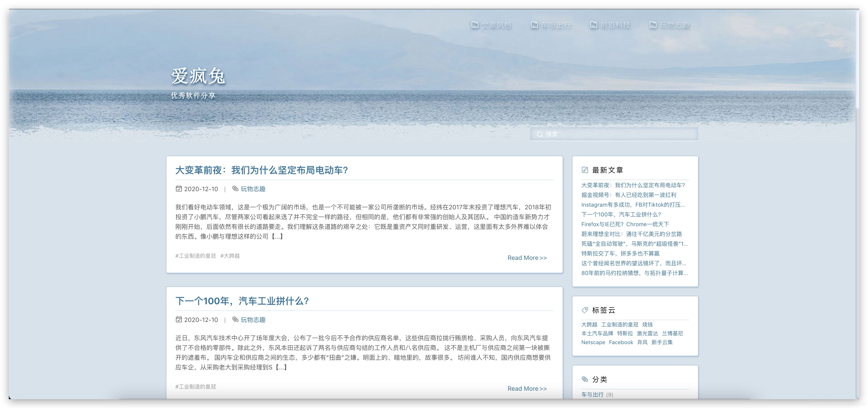Open recent post Firefox与IE已死?Chrome一统天下

(625, 224)
